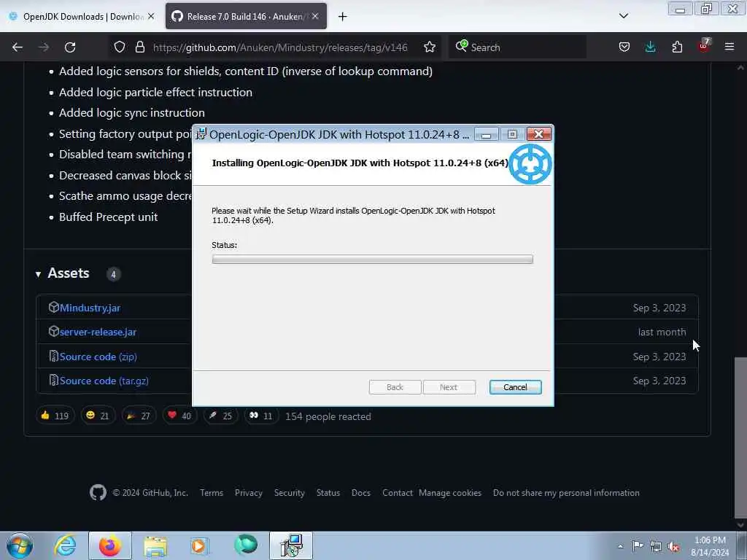Open the muted volume tray icon
Screen dimensions: 747x560
pos(673,546)
